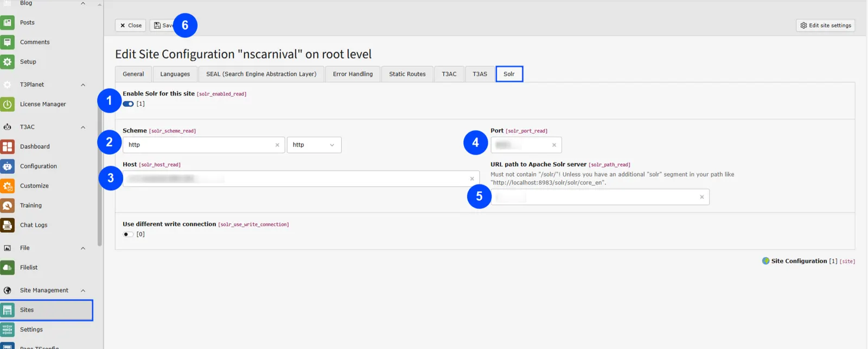This screenshot has width=868, height=349.
Task: Open the License Manager icon
Action: (8, 104)
